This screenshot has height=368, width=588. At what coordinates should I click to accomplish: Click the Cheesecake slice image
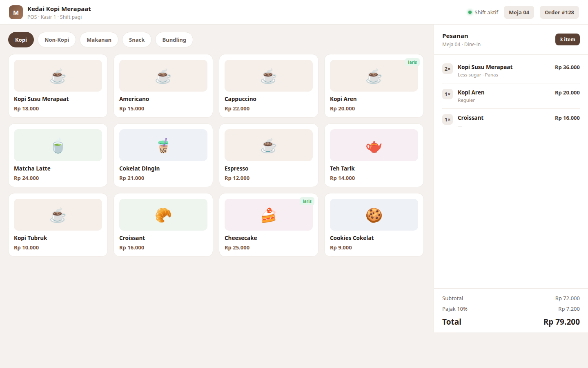pos(269,215)
